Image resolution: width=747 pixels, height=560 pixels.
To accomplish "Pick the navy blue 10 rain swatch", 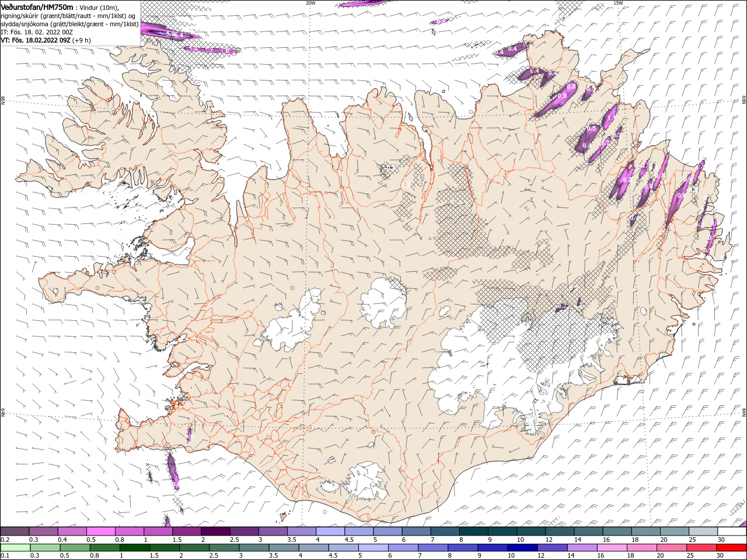I will 523,548.
